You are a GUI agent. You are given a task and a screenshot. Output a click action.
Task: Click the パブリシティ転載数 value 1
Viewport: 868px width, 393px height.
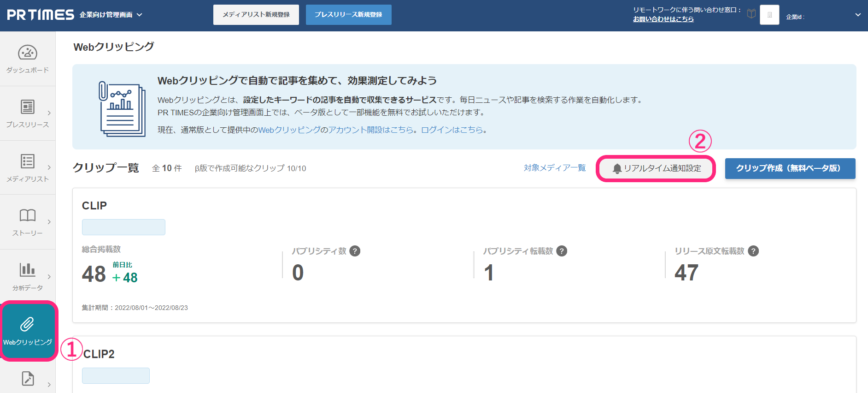point(489,273)
